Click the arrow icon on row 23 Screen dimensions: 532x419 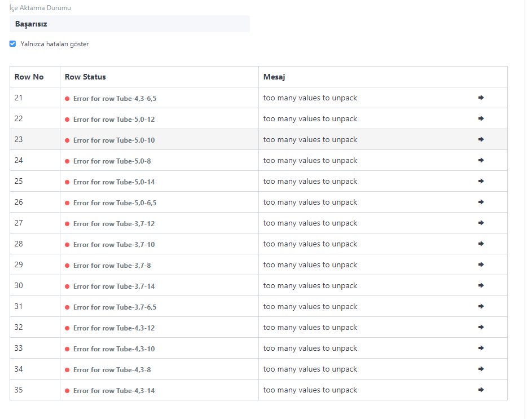[481, 139]
